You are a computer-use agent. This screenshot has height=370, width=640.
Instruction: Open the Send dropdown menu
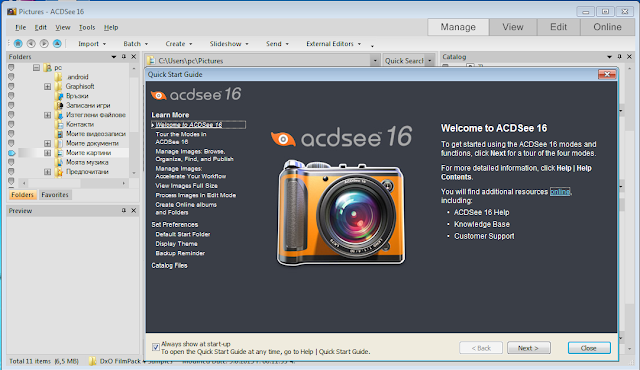(x=277, y=44)
